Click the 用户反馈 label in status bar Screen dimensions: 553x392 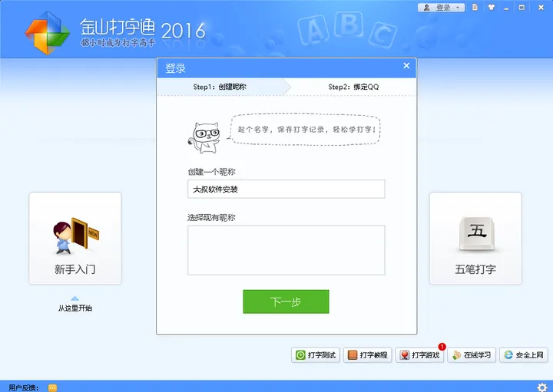(24, 387)
